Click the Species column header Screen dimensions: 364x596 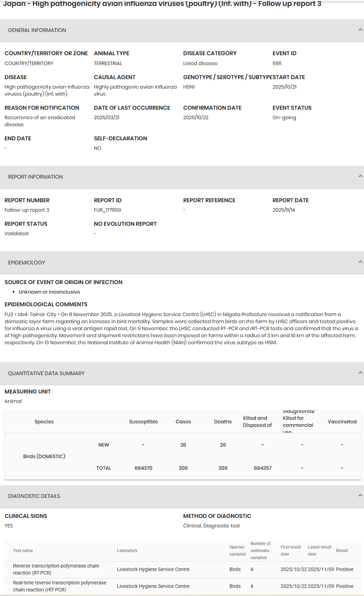(44, 422)
